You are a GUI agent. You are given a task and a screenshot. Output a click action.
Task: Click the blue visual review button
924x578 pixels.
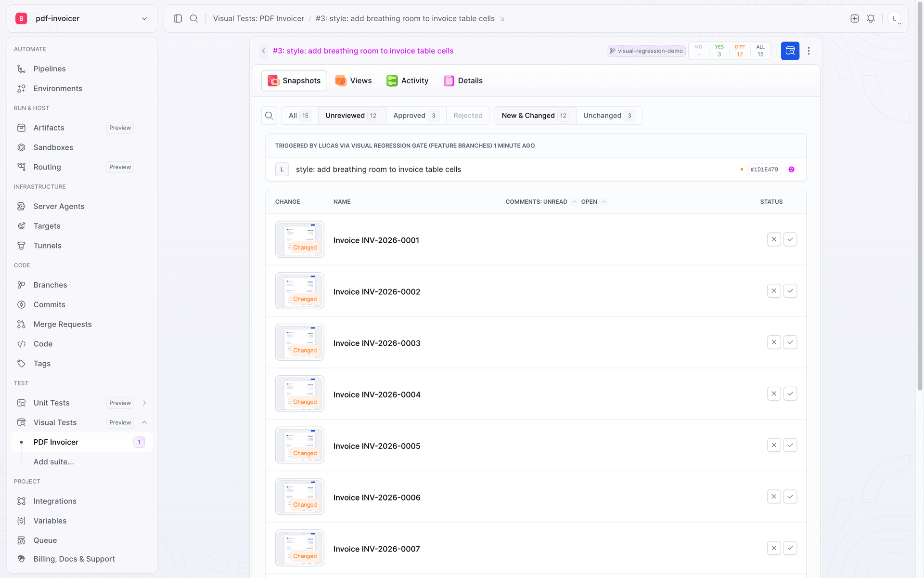click(x=790, y=51)
